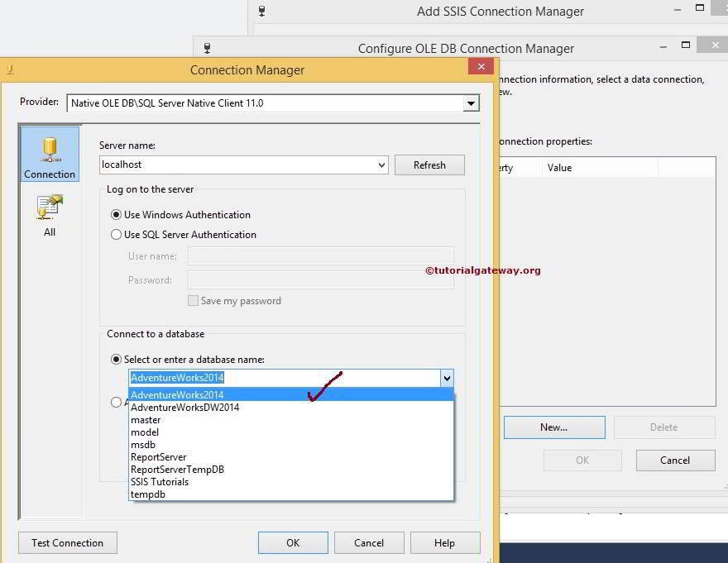Select the msdb database
Image resolution: width=728 pixels, height=563 pixels.
(291, 445)
